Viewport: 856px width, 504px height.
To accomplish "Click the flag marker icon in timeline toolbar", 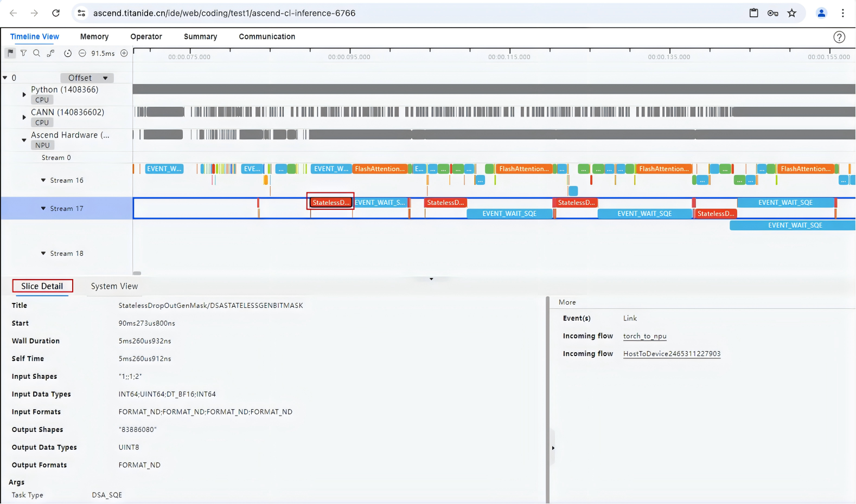I will click(x=10, y=53).
